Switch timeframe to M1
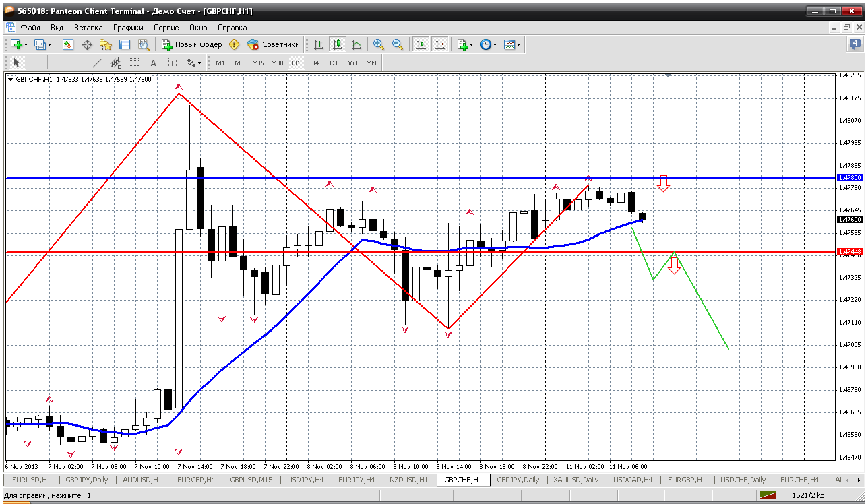This screenshot has height=504, width=868. point(220,63)
